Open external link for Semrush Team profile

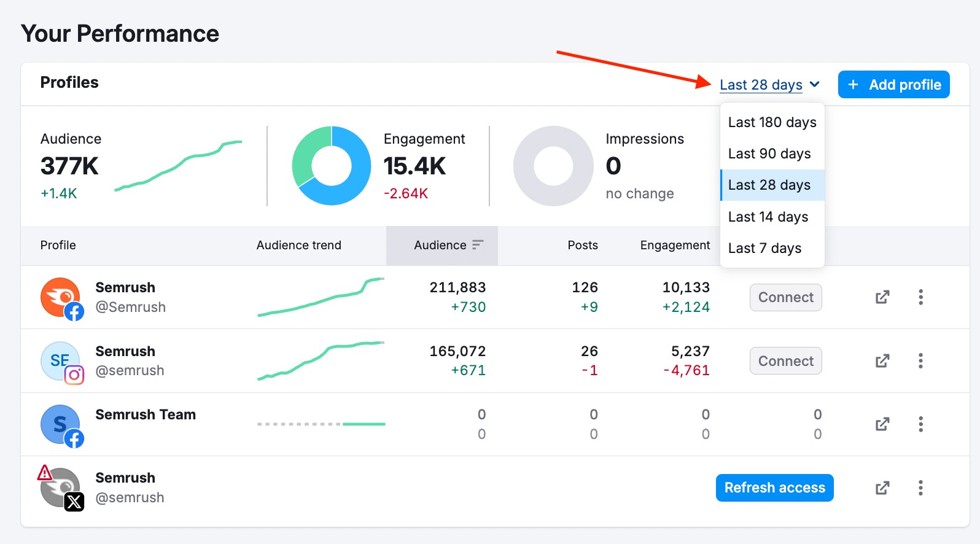pyautogui.click(x=882, y=424)
